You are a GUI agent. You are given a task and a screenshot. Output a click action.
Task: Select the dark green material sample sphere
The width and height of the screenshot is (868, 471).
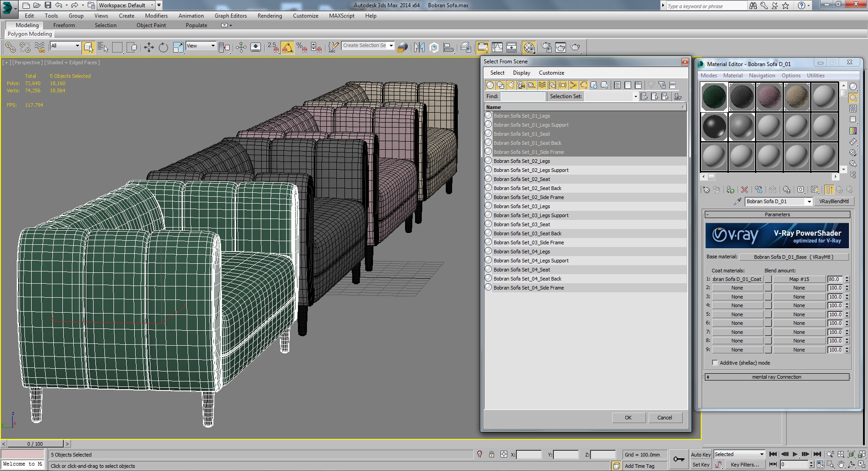(714, 97)
